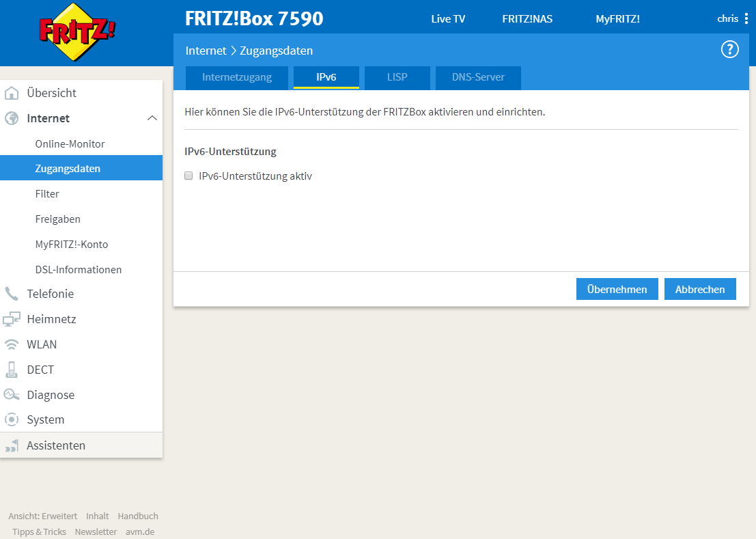756x539 pixels.
Task: Click the FRITZ! logo
Action: (77, 32)
